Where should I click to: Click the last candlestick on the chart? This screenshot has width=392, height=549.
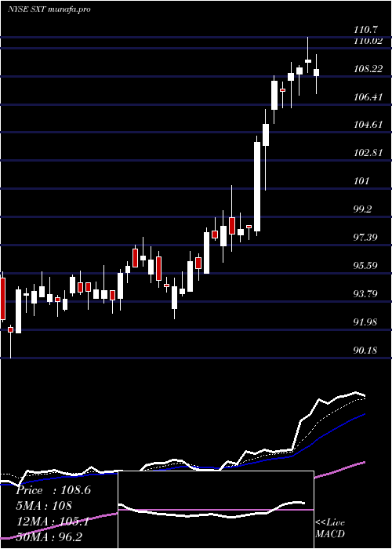(317, 72)
